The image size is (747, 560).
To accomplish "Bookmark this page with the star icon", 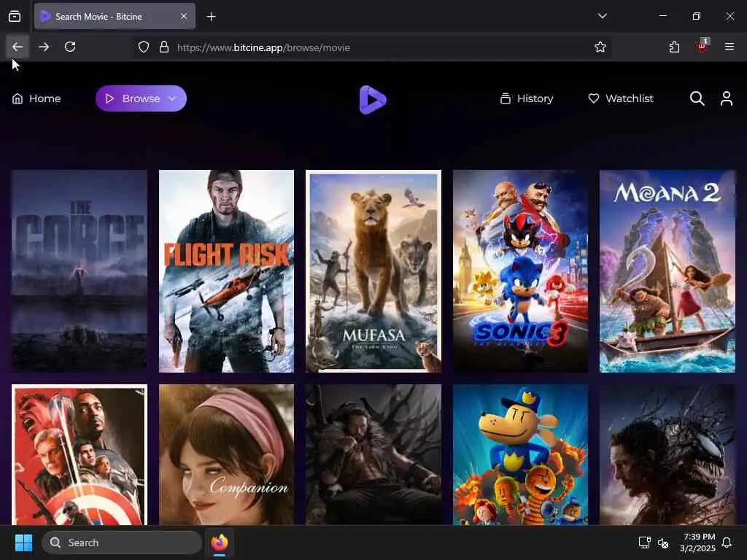I will click(600, 47).
